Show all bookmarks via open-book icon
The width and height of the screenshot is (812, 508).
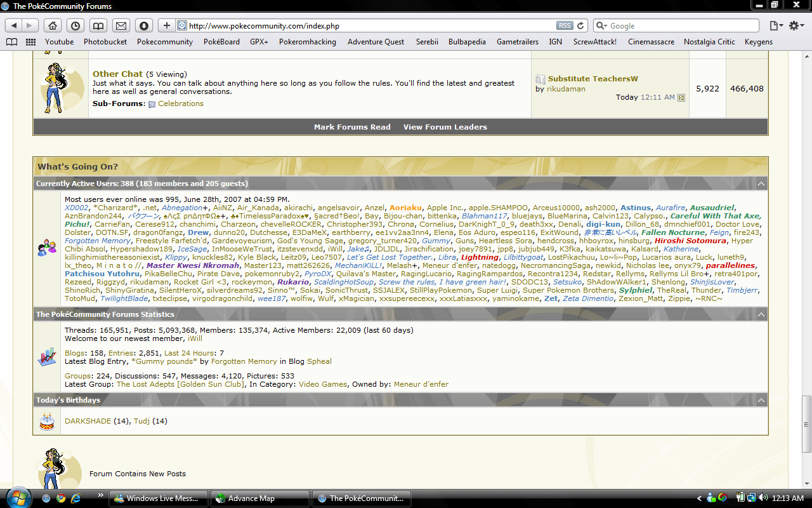point(11,42)
